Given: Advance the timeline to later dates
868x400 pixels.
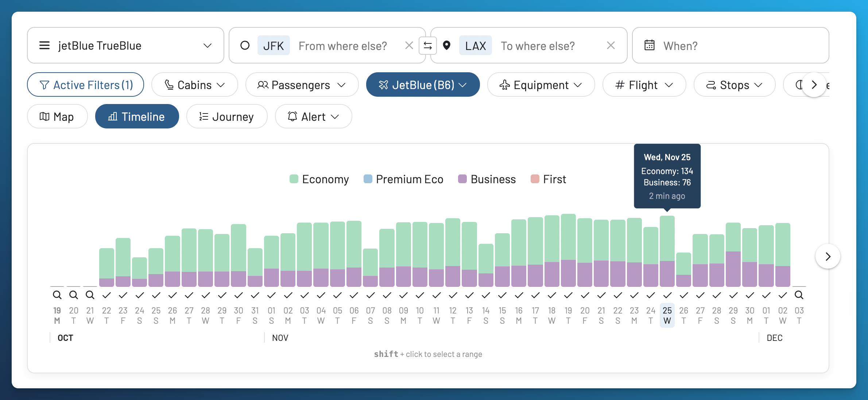Looking at the screenshot, I should pyautogui.click(x=828, y=257).
